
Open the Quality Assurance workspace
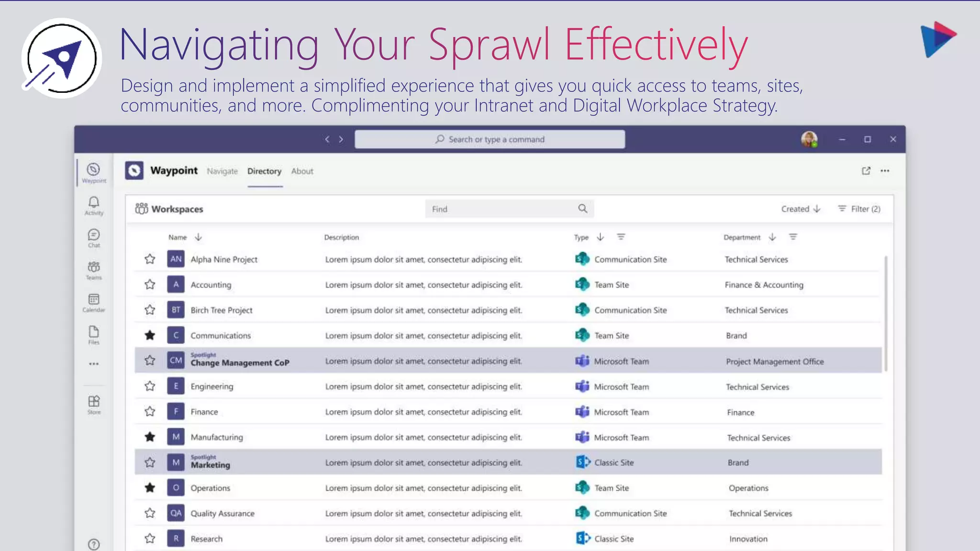[x=223, y=513]
